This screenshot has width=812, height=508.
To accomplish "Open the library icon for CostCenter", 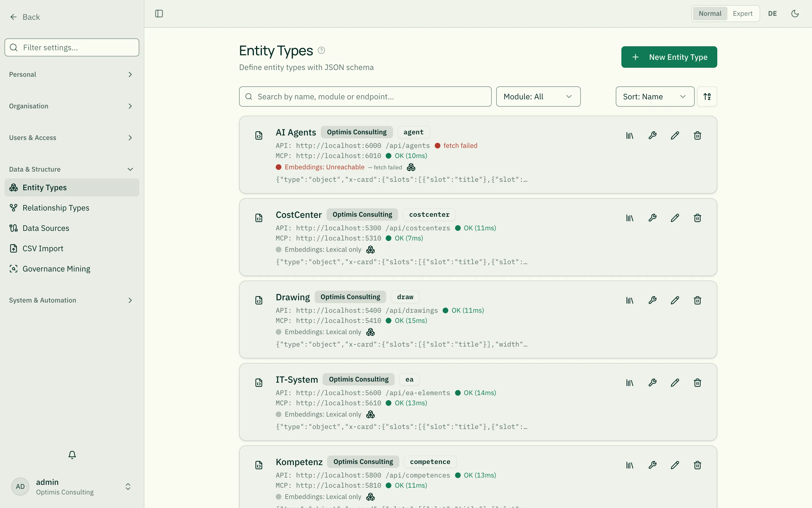I will pyautogui.click(x=630, y=218).
